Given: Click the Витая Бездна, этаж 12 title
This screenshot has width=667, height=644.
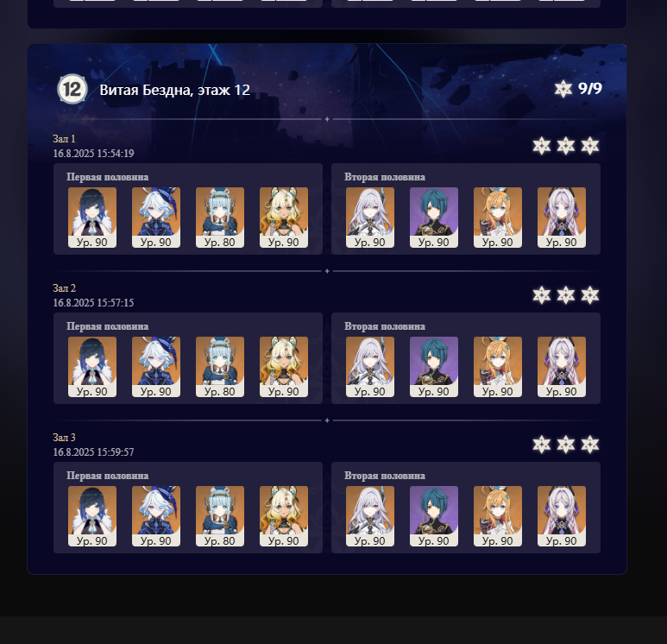Looking at the screenshot, I should tap(175, 90).
